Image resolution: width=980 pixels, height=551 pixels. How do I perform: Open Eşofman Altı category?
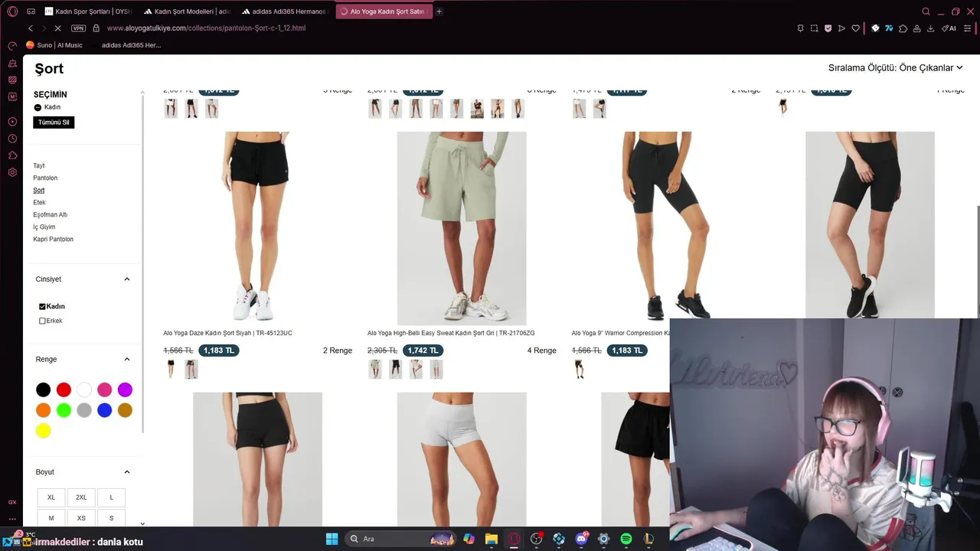(x=51, y=215)
